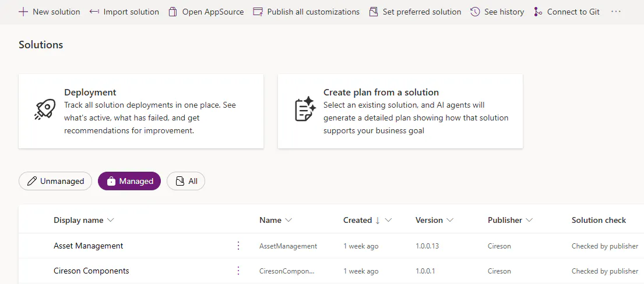Click Set preferred solution icon
The image size is (644, 284).
(374, 12)
